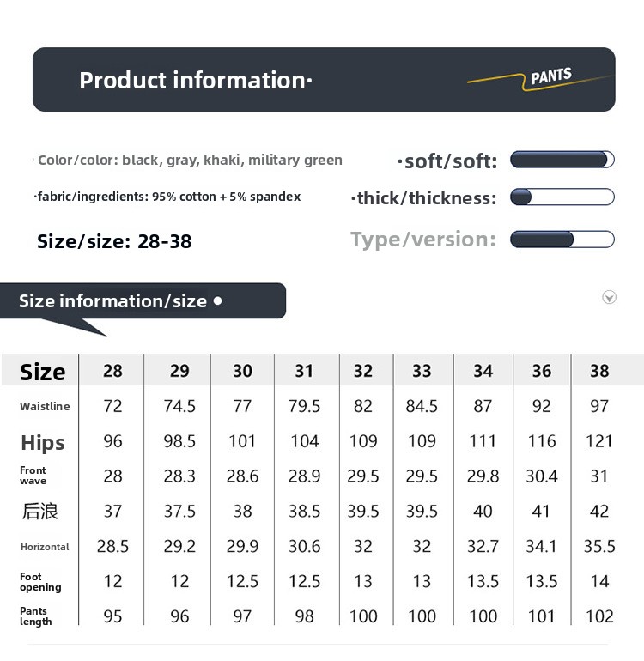The image size is (644, 661).
Task: Click the fabric/ingredients description text
Action: [168, 197]
